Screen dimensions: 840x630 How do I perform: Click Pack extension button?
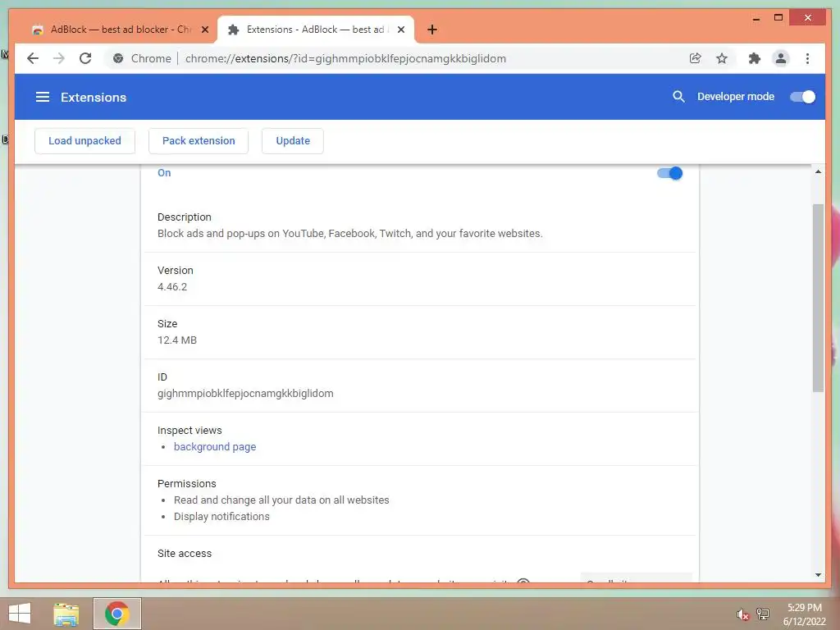click(x=199, y=141)
